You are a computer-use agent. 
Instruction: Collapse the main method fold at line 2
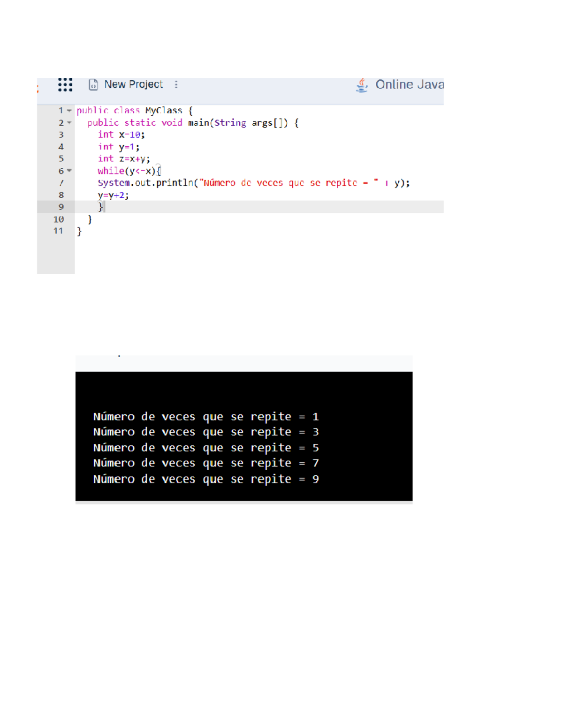coord(69,123)
